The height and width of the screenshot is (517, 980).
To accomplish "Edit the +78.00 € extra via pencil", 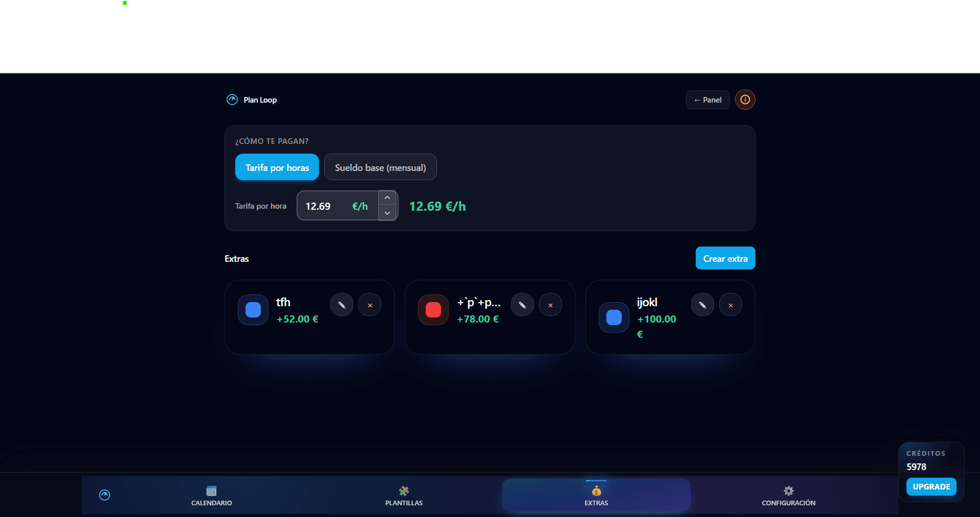I will (x=522, y=305).
